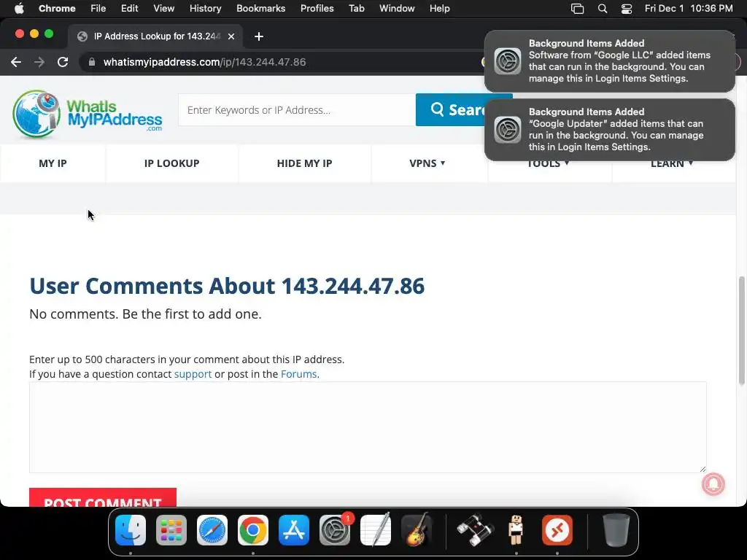Expand the TOOLS dropdown menu
The width and height of the screenshot is (747, 560).
coord(548,165)
